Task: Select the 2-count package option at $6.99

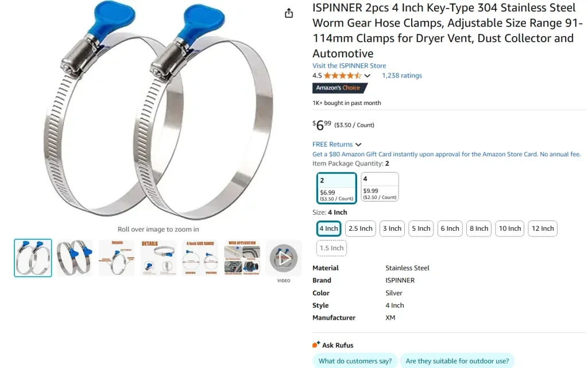Action: tap(336, 188)
